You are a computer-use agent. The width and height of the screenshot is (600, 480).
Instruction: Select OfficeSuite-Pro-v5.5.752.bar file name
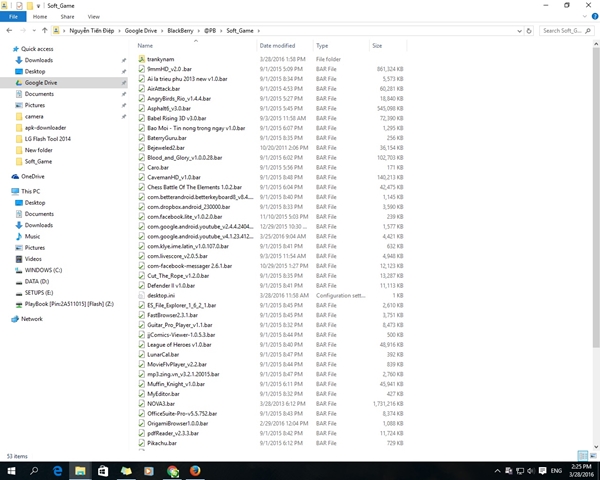[x=182, y=414]
